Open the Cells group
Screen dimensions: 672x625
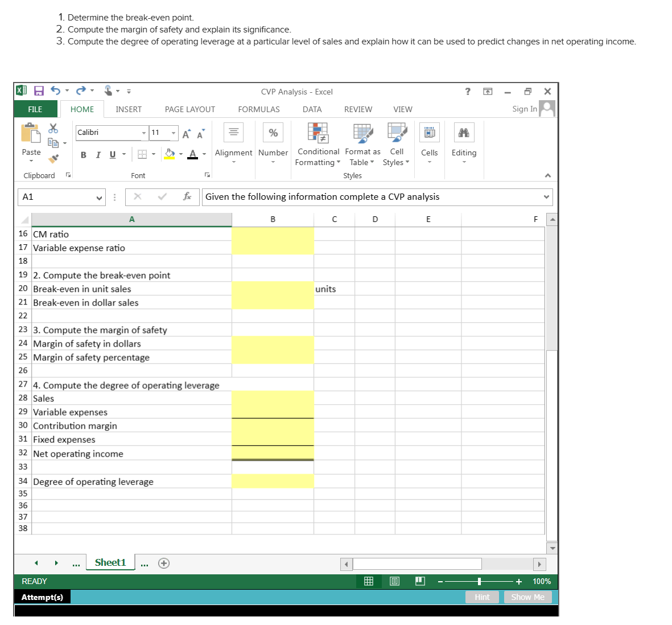click(430, 143)
